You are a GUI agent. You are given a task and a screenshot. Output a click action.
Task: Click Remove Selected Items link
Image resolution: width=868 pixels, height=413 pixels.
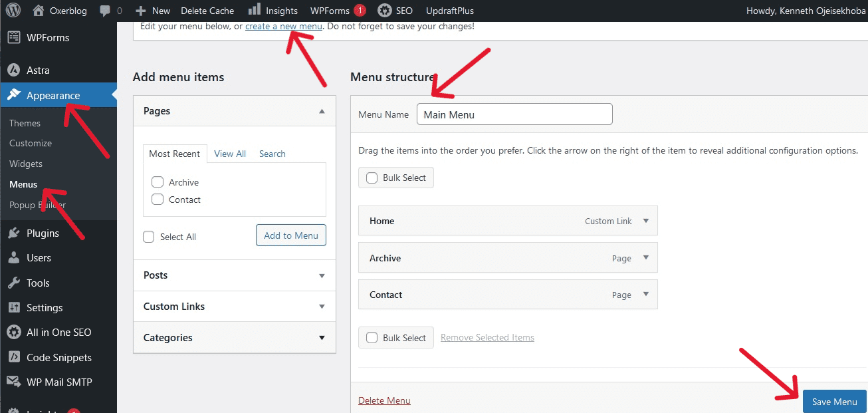[487, 337]
